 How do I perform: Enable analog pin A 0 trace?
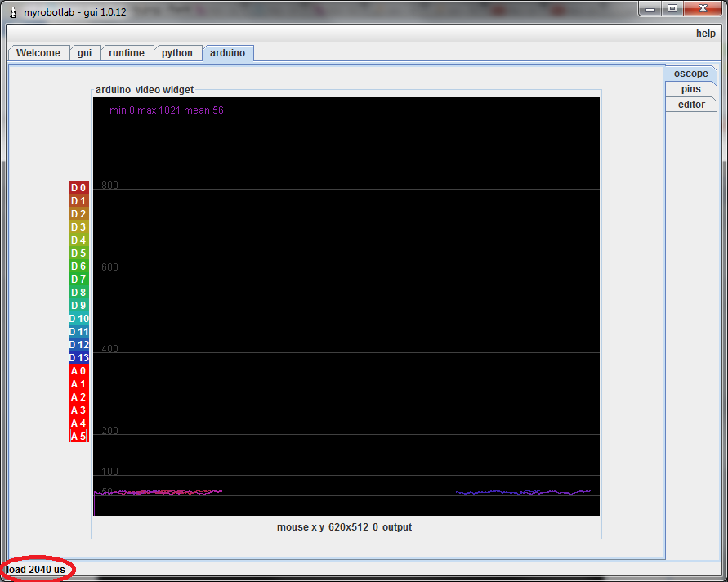tap(78, 370)
